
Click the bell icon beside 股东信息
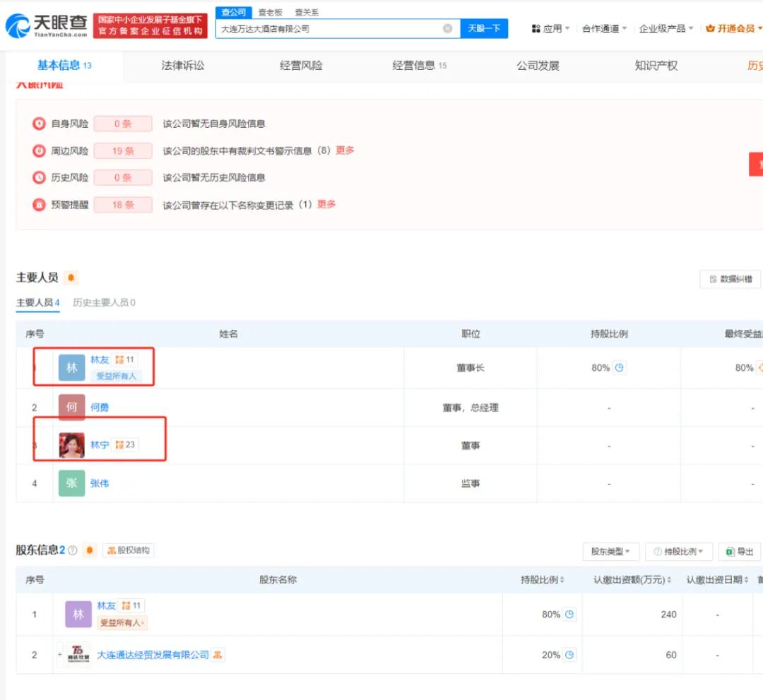tap(89, 550)
